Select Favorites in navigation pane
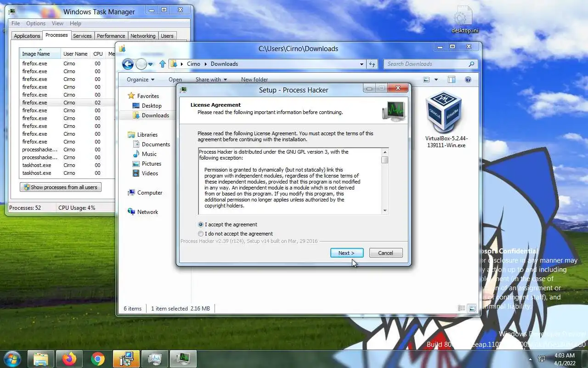This screenshot has width=588, height=368. [x=143, y=96]
